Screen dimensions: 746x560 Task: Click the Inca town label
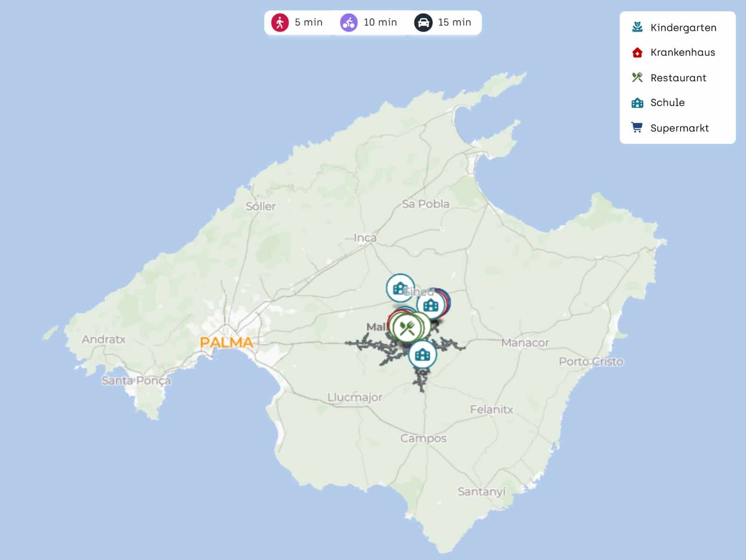365,238
